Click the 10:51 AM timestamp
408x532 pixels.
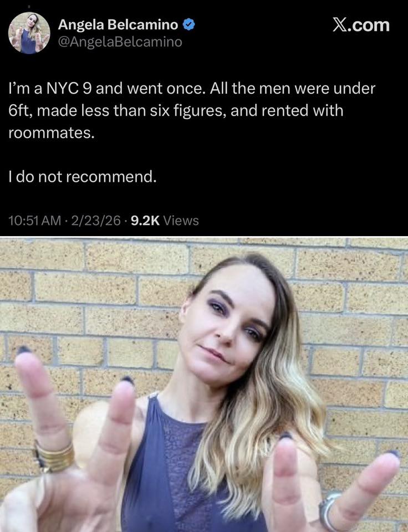point(34,221)
